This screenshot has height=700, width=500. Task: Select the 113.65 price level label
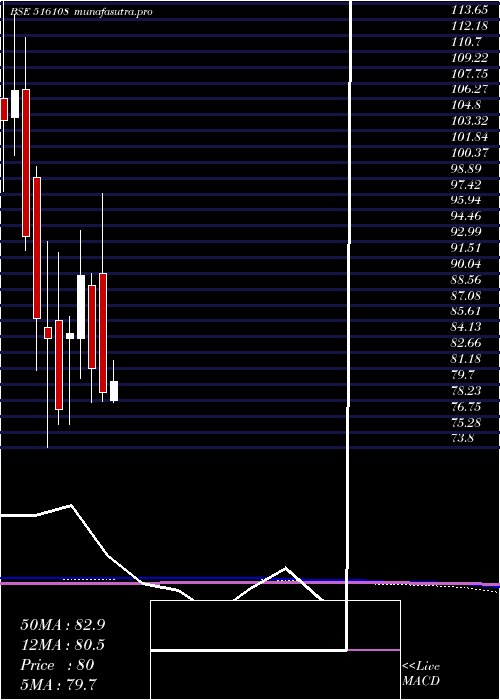click(x=469, y=10)
